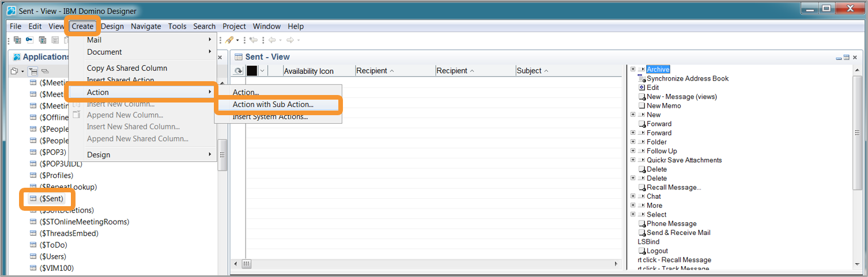Image resolution: width=868 pixels, height=277 pixels.
Task: Click horizontal scrollbar in Sent view
Action: click(246, 264)
